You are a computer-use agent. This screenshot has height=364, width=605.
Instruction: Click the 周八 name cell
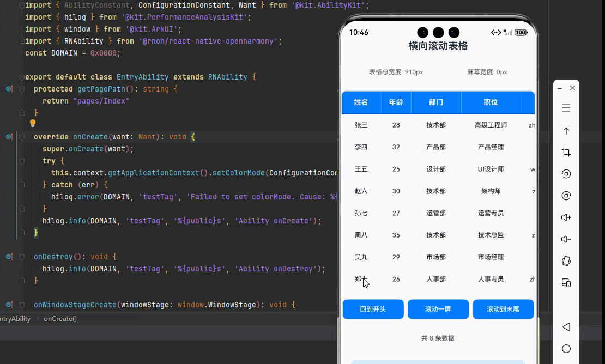(361, 235)
